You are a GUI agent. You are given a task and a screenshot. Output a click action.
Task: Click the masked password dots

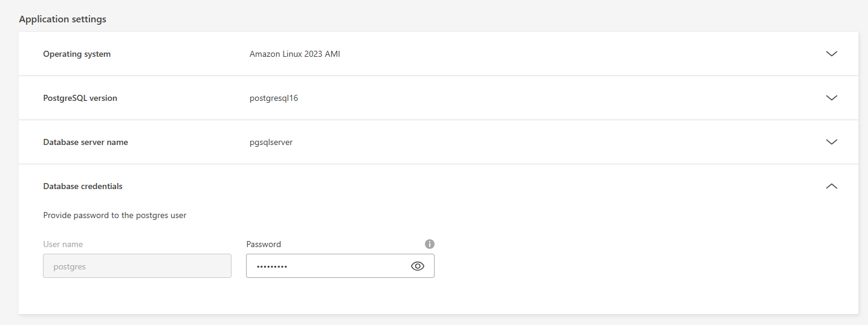pyautogui.click(x=271, y=266)
